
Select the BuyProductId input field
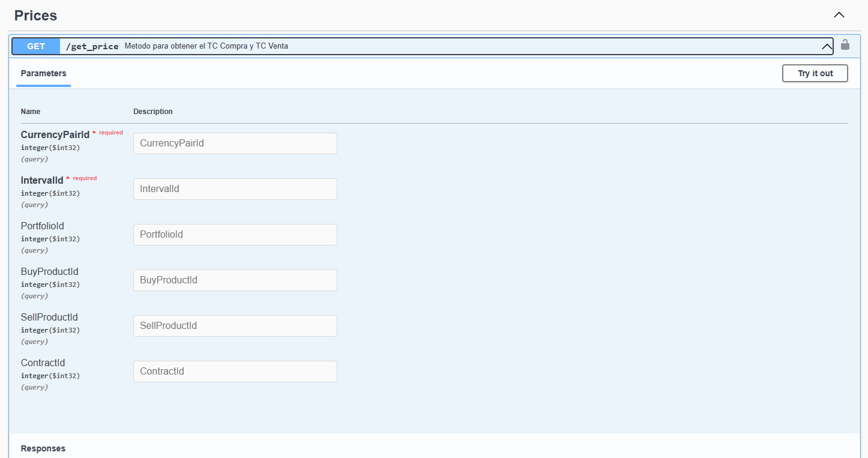[235, 280]
